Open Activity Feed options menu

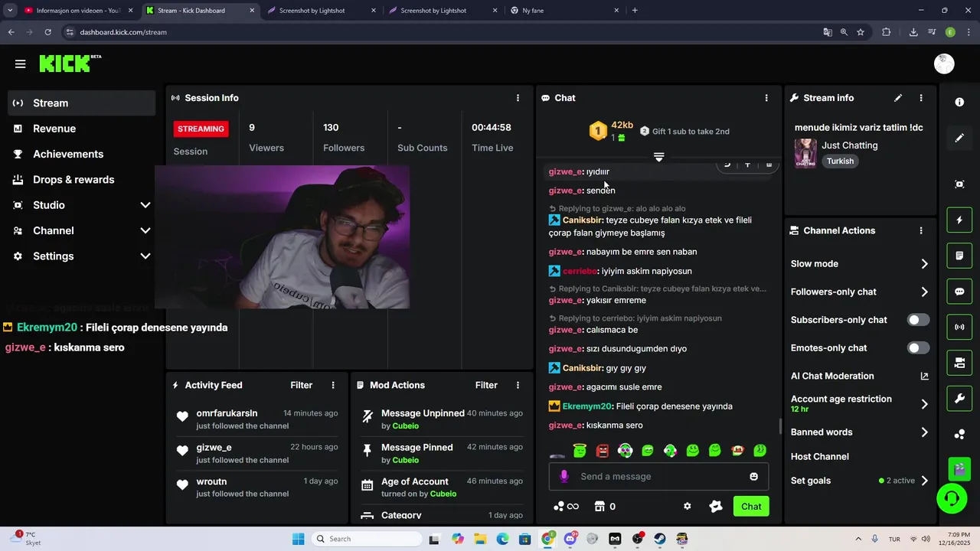333,385
